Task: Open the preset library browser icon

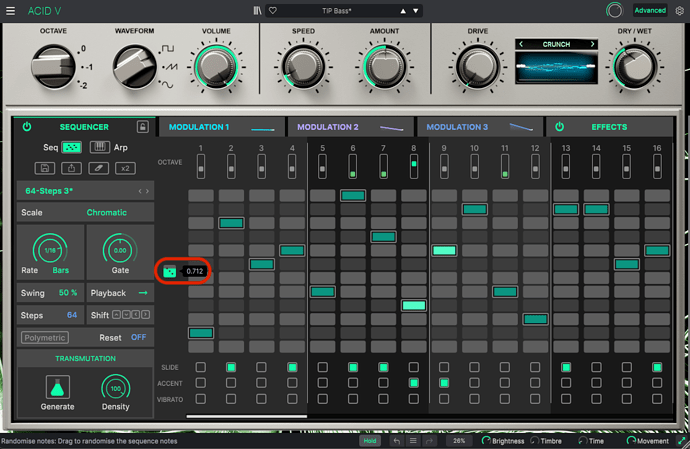Action: click(257, 11)
